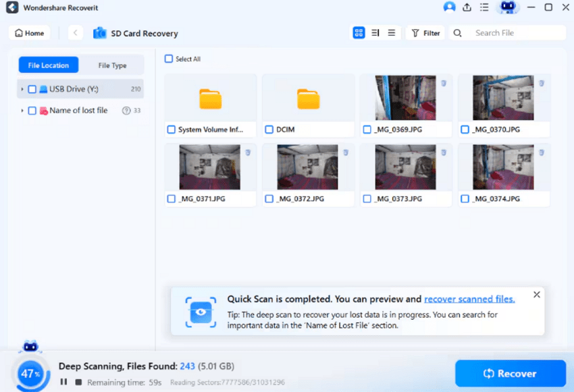574x392 pixels.
Task: Open the Filter options
Action: pos(425,32)
